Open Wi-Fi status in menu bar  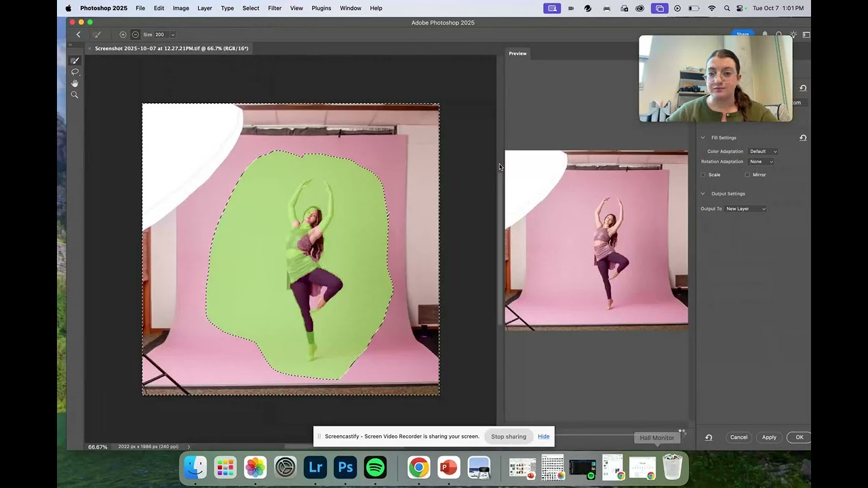tap(711, 8)
